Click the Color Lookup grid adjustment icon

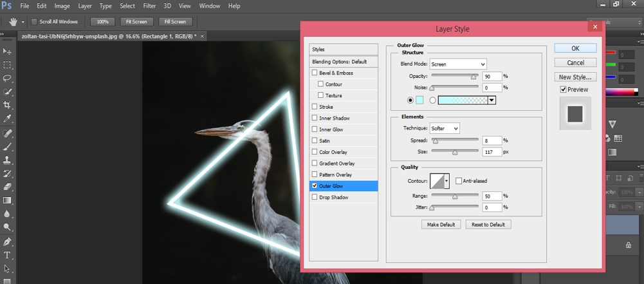(x=618, y=138)
